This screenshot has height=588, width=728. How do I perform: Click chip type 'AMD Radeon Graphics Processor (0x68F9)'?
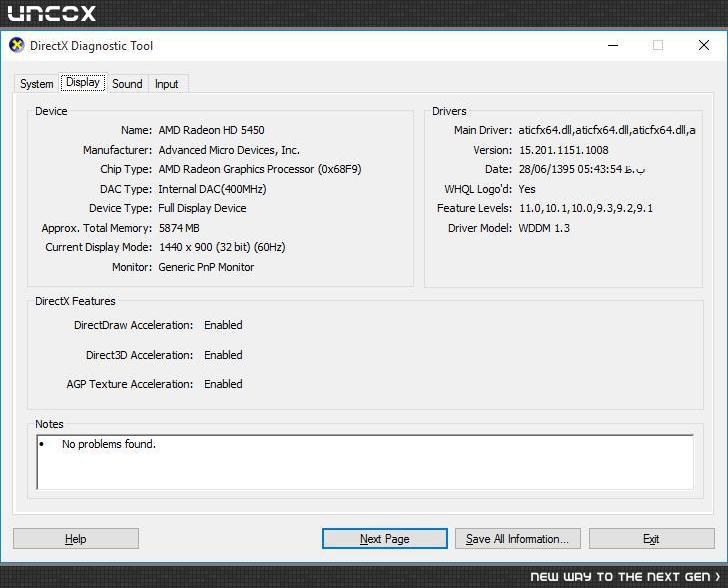pos(260,169)
